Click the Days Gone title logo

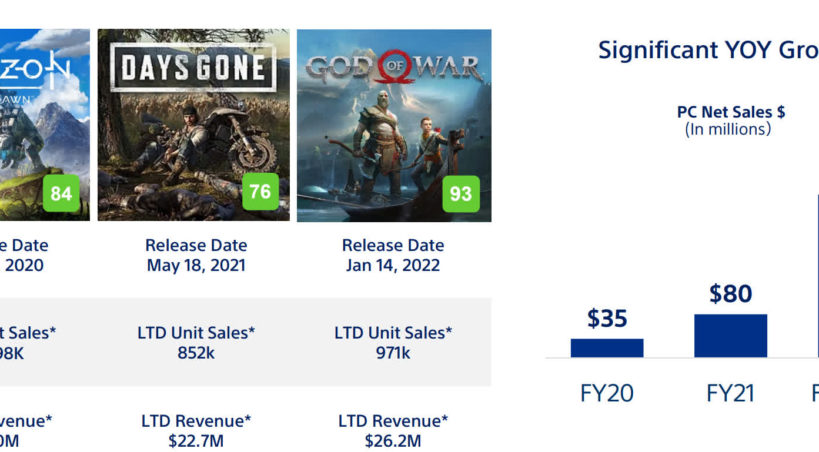click(x=193, y=68)
